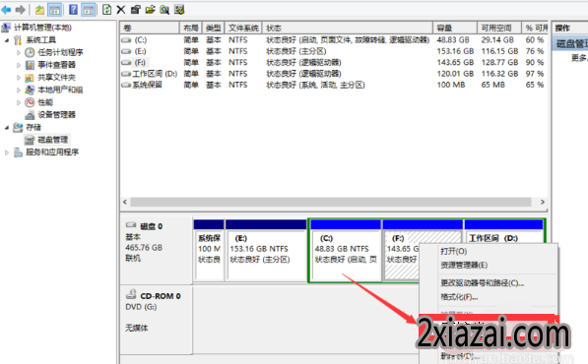Click the blue Back arrow toolbar icon
This screenshot has width=588, height=364.
pyautogui.click(x=6, y=10)
